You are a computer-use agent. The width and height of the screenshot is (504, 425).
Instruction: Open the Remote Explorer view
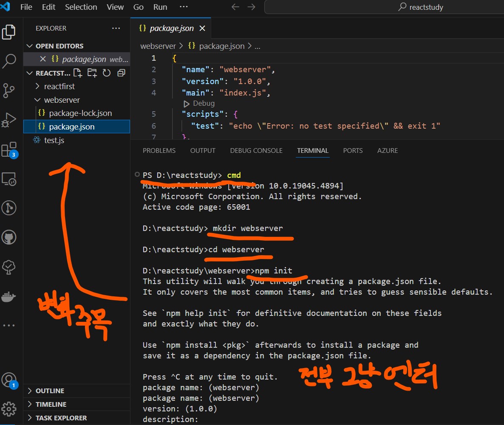pos(8,179)
